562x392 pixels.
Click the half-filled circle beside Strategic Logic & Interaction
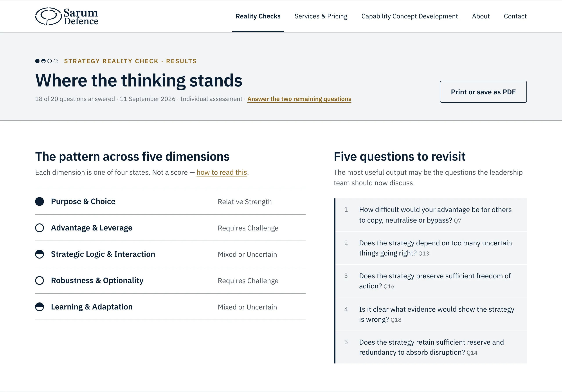[x=40, y=254]
